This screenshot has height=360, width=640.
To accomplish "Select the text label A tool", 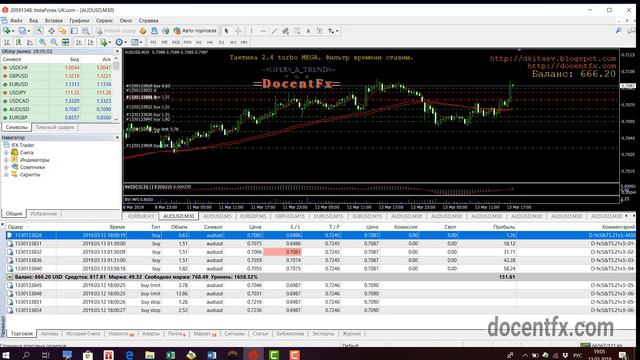I will 308,31.
